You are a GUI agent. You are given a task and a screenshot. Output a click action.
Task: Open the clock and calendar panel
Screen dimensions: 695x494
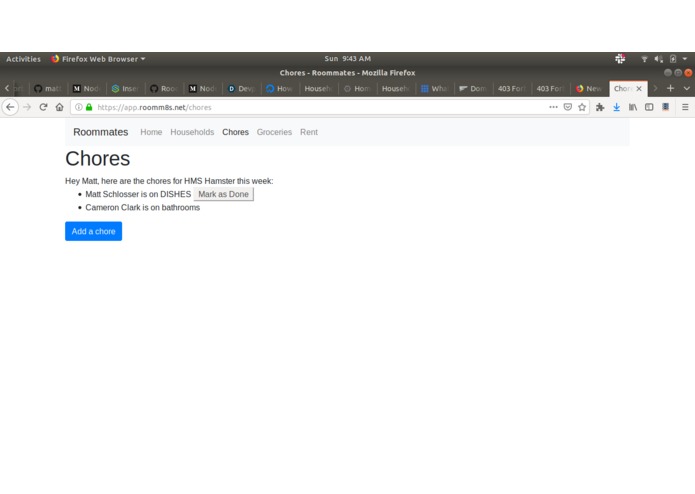pyautogui.click(x=348, y=59)
